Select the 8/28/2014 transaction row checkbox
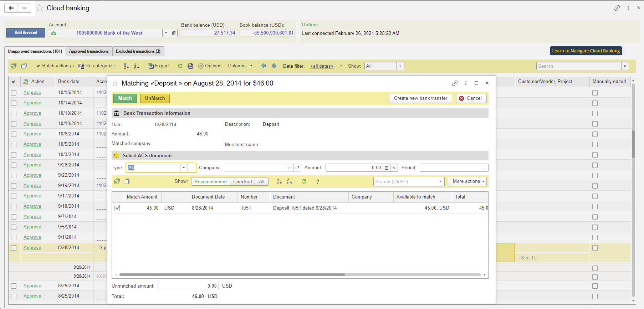 14,248
